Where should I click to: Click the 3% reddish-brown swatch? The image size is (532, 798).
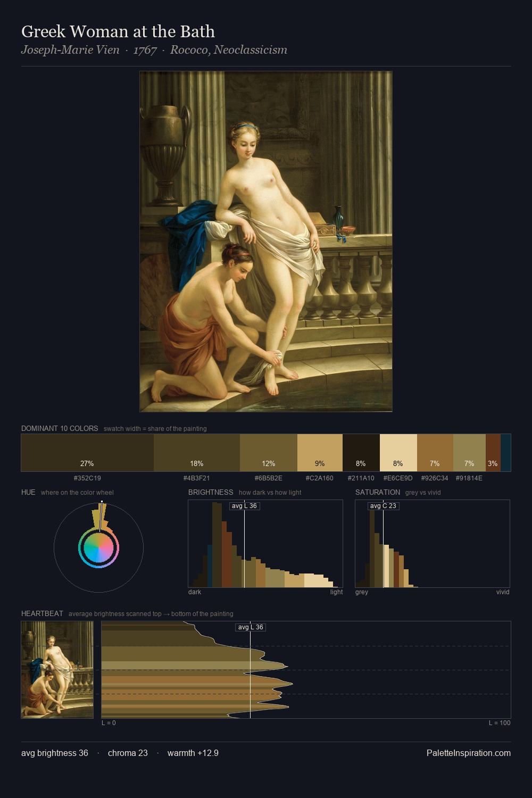pyautogui.click(x=493, y=453)
